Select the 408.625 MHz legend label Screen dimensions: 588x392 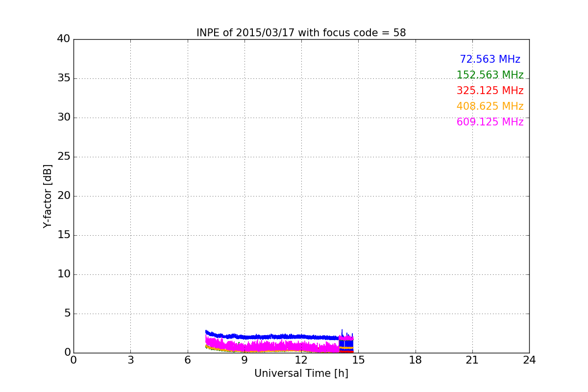490,106
